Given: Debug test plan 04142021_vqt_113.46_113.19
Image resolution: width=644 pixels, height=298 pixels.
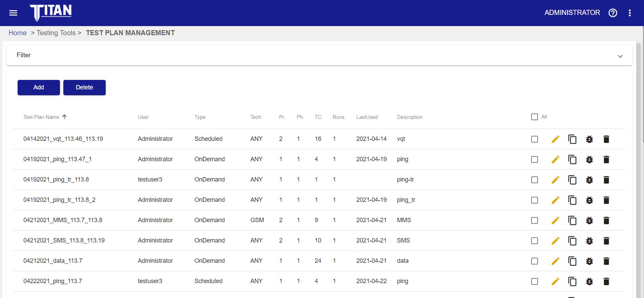Looking at the screenshot, I should click(589, 139).
